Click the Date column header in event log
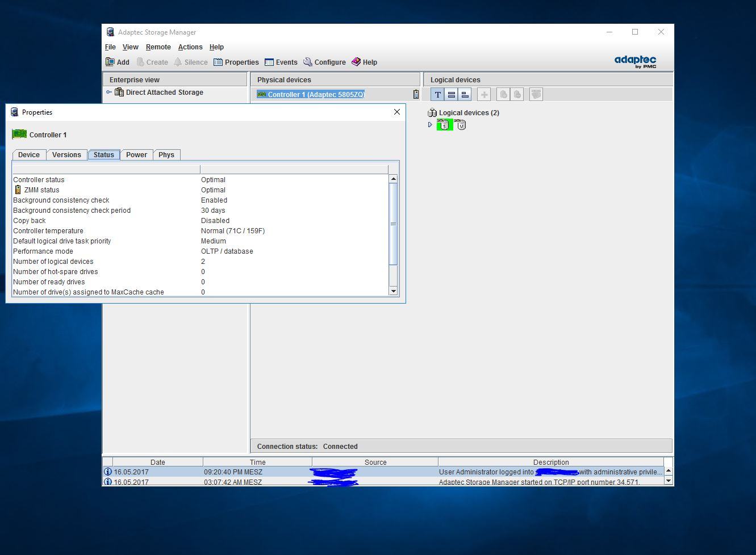 click(x=158, y=462)
